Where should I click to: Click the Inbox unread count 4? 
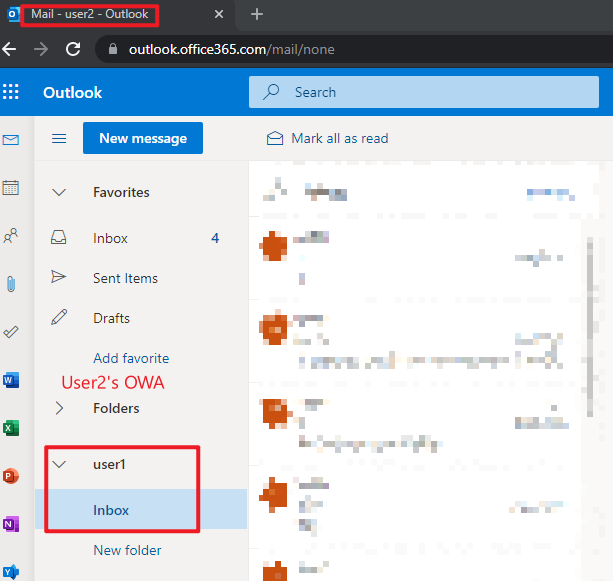click(215, 238)
